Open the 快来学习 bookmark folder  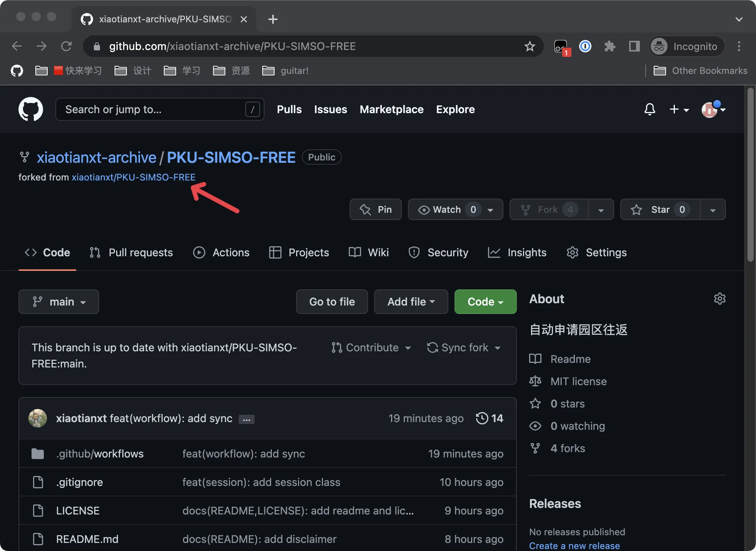pyautogui.click(x=68, y=71)
